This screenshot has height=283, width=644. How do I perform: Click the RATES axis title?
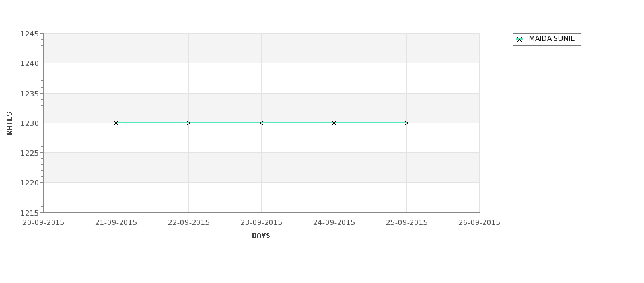[9, 123]
